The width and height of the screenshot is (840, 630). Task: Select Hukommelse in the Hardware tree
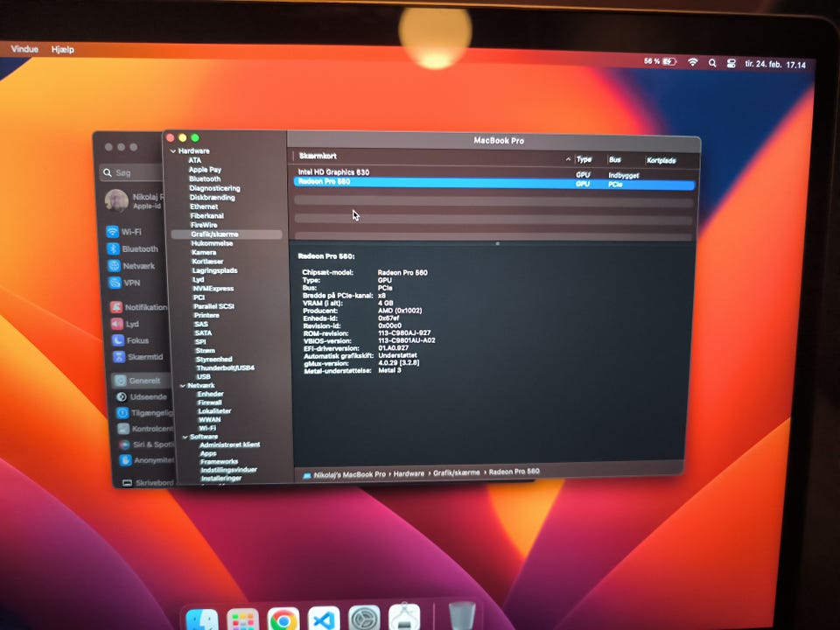[x=212, y=243]
